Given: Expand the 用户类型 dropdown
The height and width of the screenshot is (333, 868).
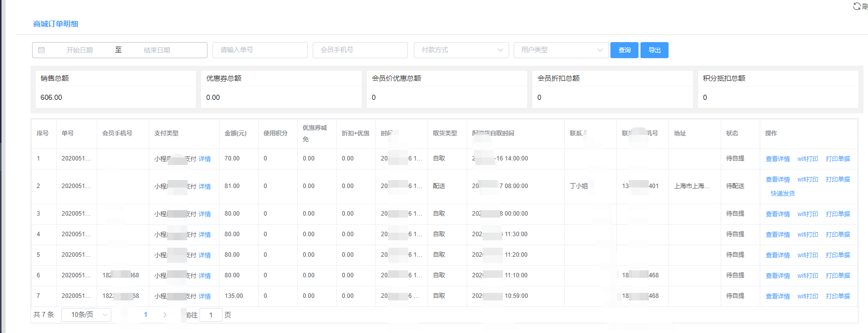Looking at the screenshot, I should click(561, 50).
